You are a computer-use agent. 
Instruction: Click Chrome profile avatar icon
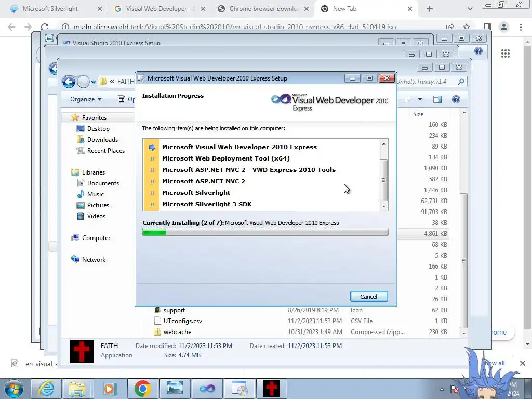[504, 27]
